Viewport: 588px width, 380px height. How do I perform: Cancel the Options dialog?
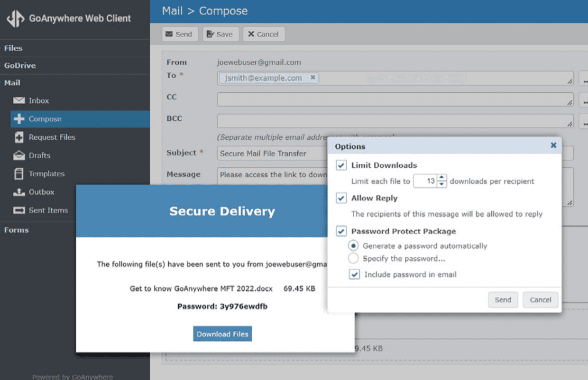(540, 299)
